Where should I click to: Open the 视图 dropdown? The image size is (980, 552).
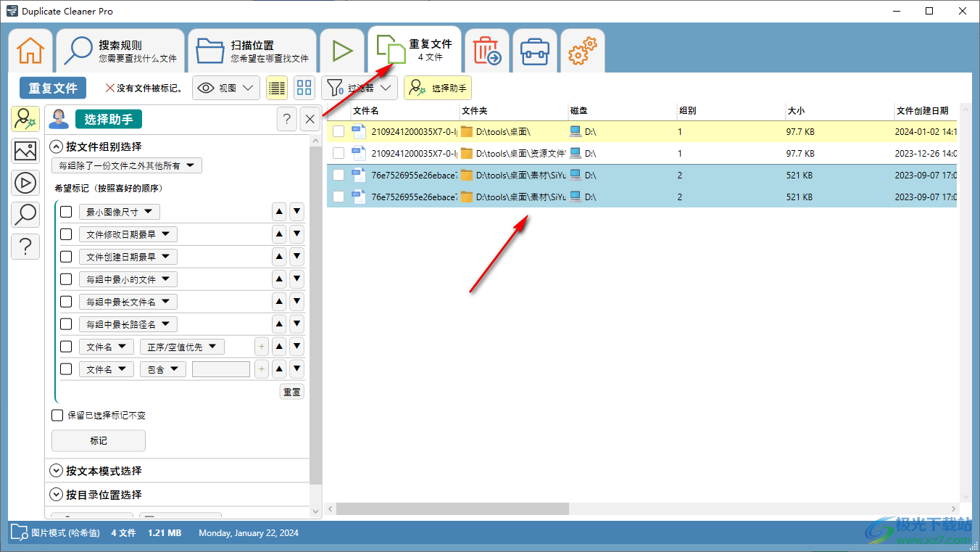(x=226, y=88)
